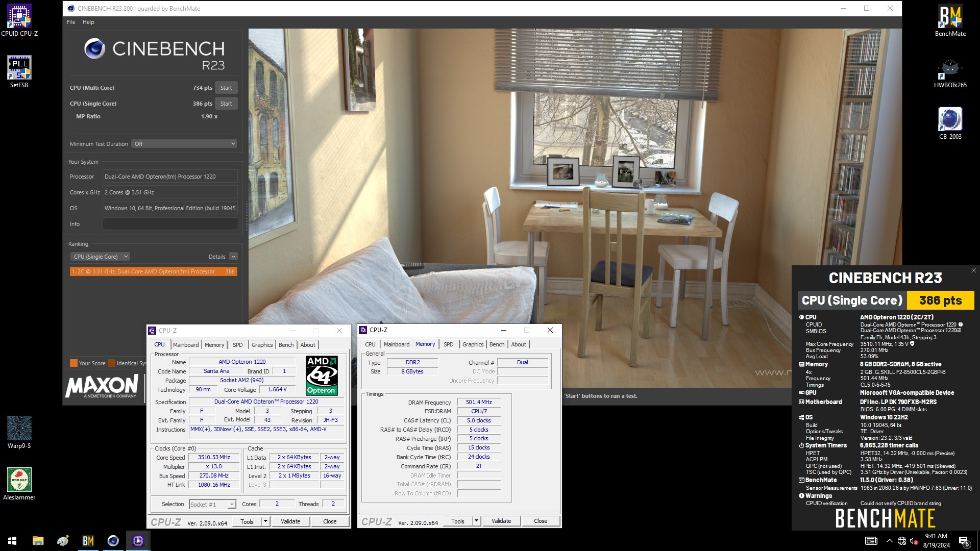This screenshot has height=551, width=980.
Task: Switch to Memory tab in left CPU-Z
Action: (x=214, y=345)
